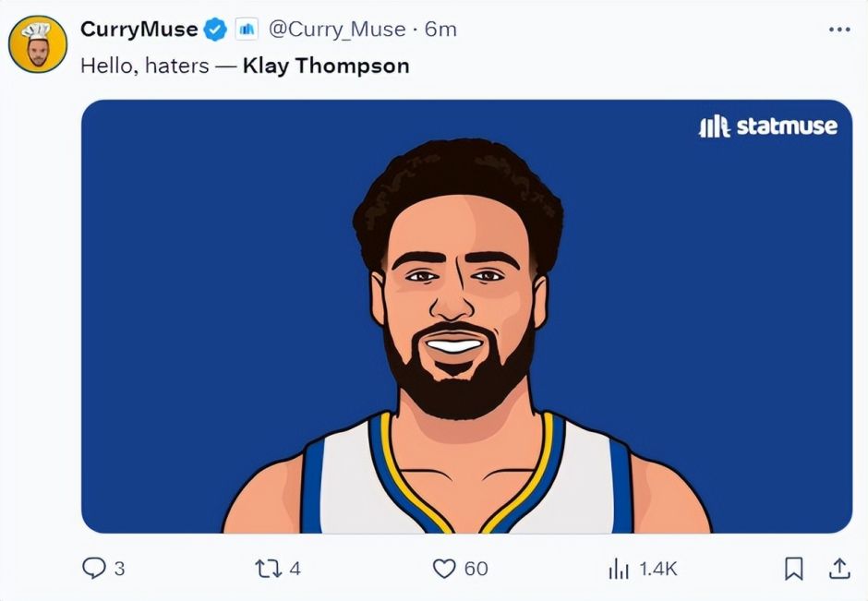Open the three-dot more options menu
The image size is (868, 601).
(x=838, y=30)
